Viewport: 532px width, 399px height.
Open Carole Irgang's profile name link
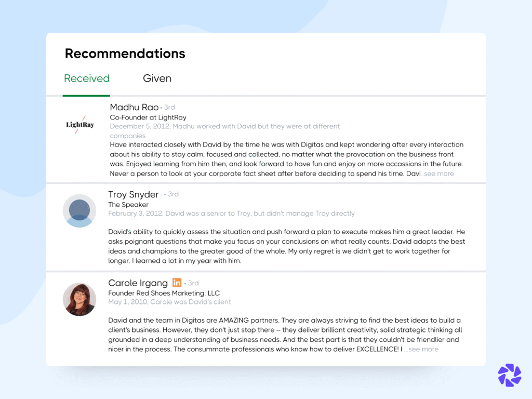point(138,283)
